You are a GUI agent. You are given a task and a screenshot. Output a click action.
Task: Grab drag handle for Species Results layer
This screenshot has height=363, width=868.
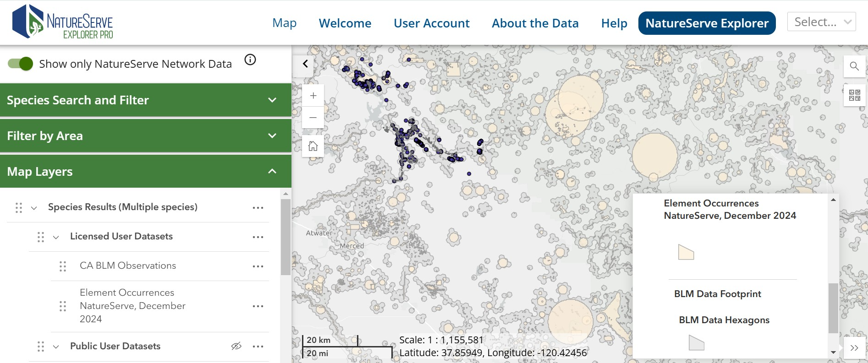19,208
